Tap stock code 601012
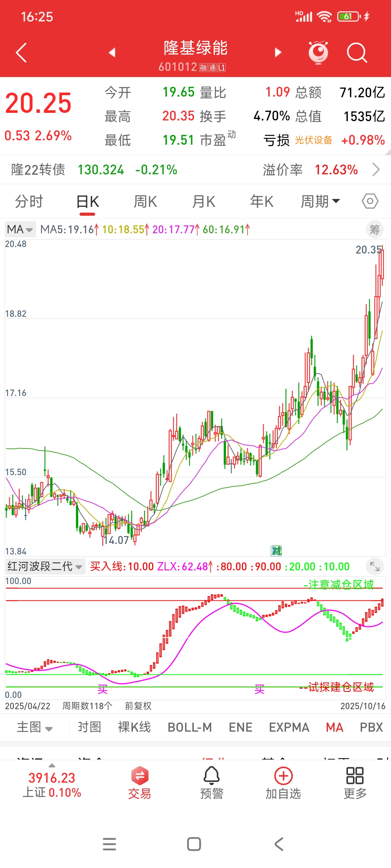 178,67
